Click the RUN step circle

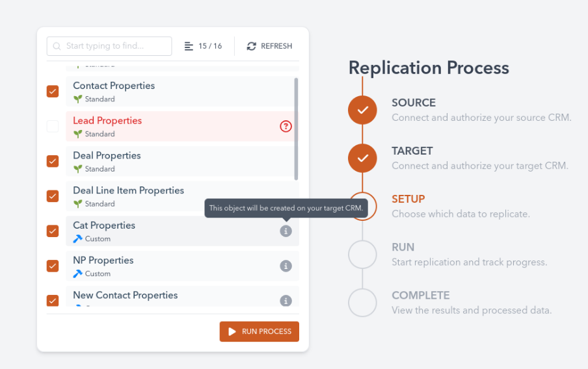tap(362, 254)
